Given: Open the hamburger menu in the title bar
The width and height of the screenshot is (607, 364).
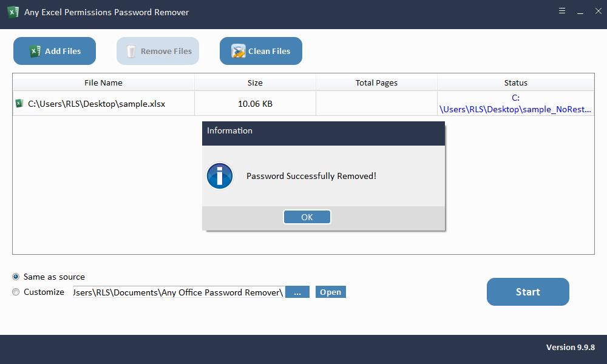Looking at the screenshot, I should pyautogui.click(x=562, y=10).
